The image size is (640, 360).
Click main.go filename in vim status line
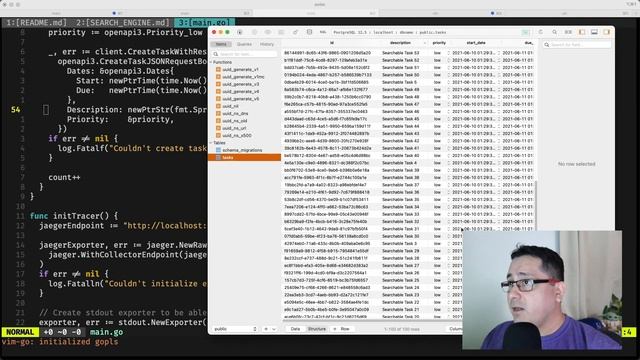(106, 332)
